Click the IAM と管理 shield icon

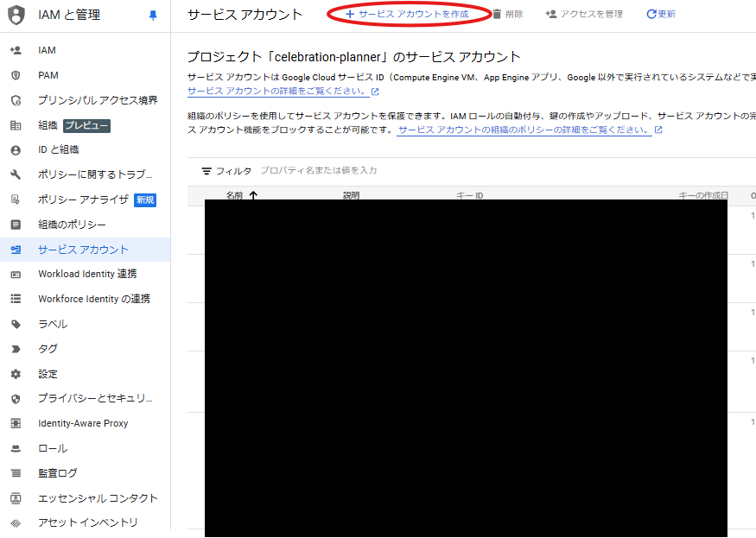click(x=16, y=15)
